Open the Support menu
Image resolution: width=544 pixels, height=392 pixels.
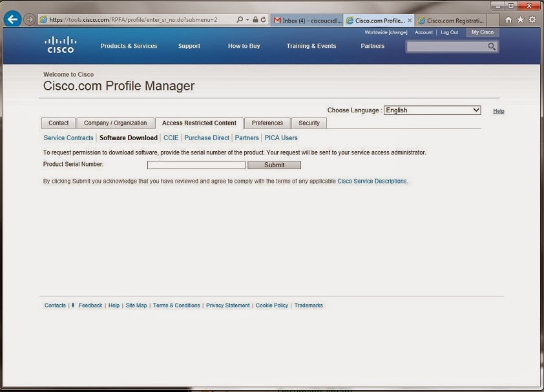tap(189, 46)
